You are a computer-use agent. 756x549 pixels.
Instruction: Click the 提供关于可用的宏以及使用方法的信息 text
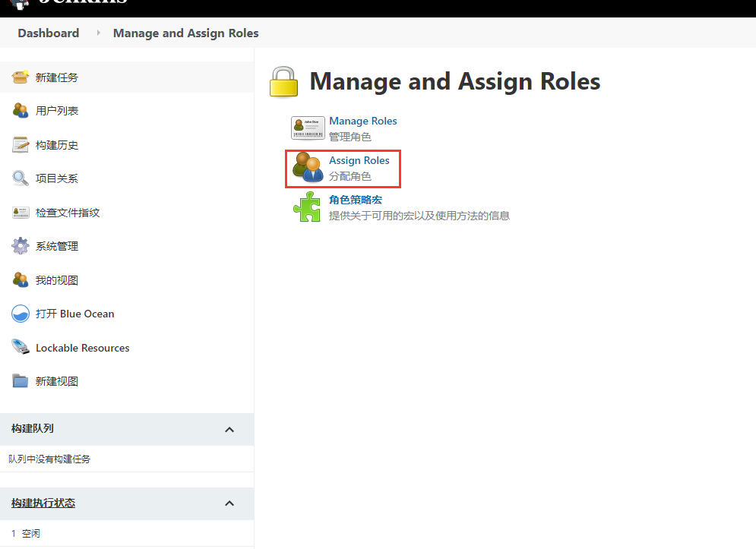click(x=419, y=216)
